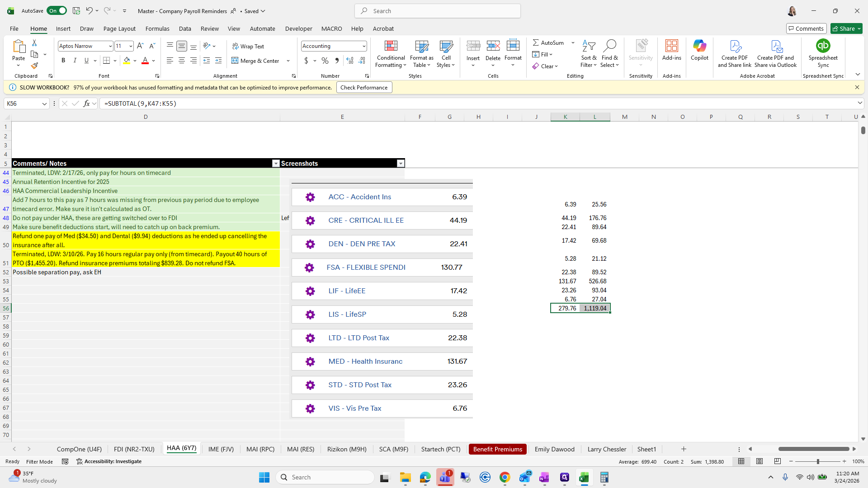Increase decimal places
This screenshot has width=868, height=488.
coord(350,61)
